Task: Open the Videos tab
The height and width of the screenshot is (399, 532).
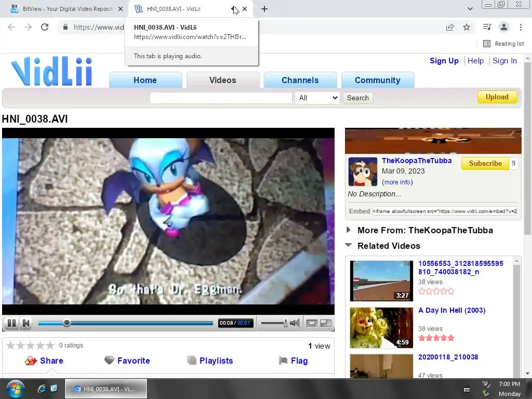Action: (x=222, y=80)
